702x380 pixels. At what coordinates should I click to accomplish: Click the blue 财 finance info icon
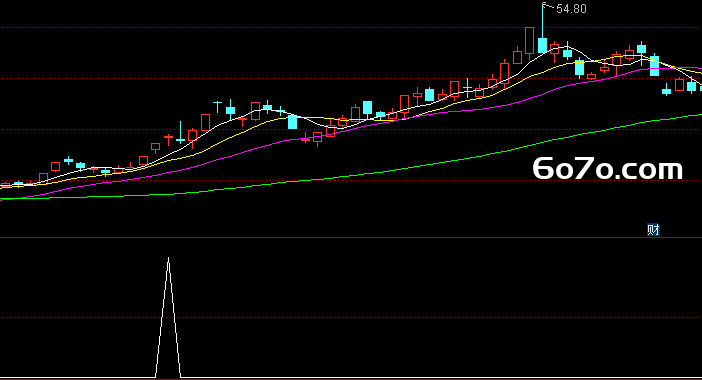point(653,230)
